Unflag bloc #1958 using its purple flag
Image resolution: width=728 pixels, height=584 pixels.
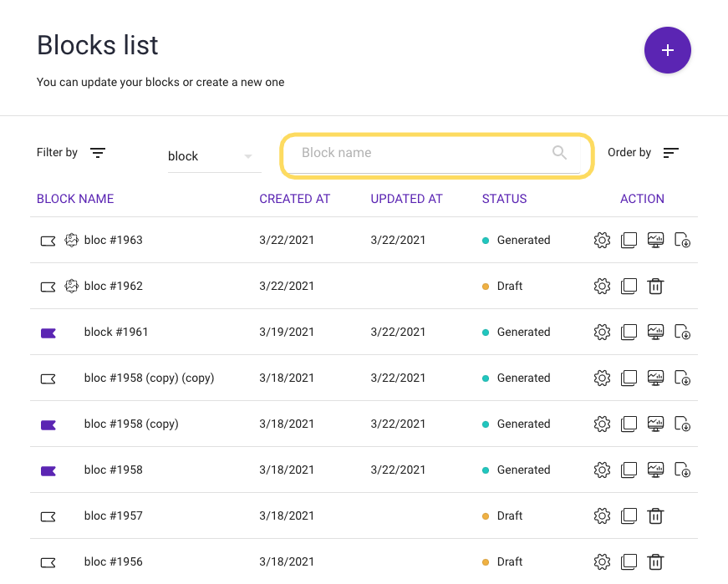pos(48,470)
